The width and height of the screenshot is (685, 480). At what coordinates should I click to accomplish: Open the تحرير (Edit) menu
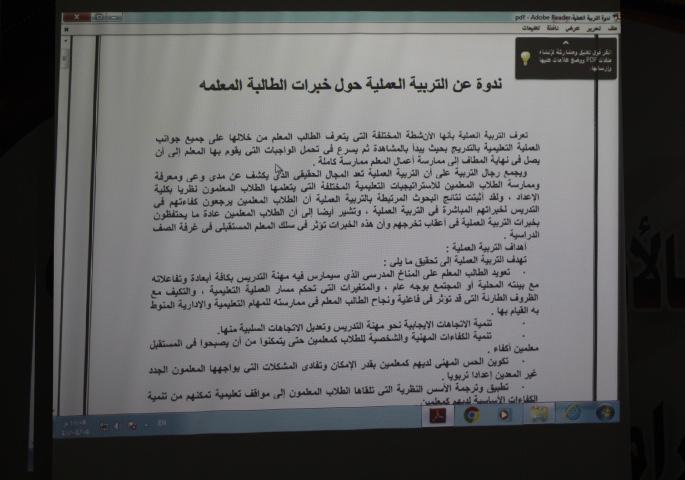click(x=594, y=28)
